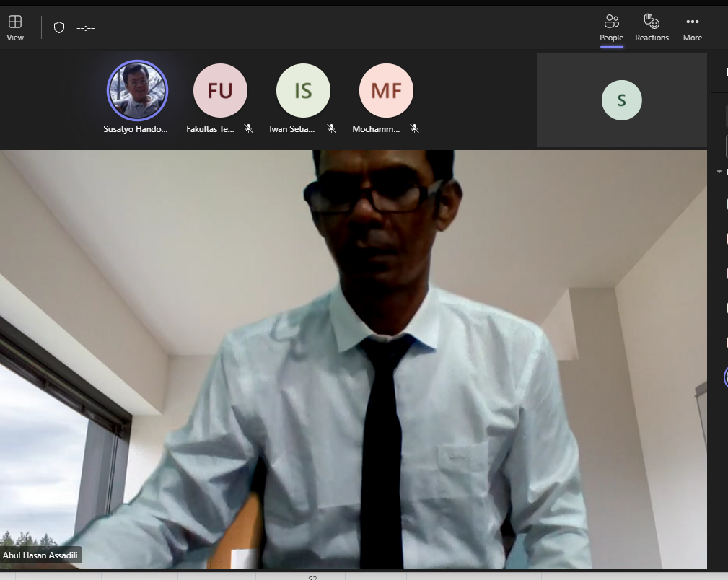Viewport: 728px width, 580px height.
Task: Select the MF participant avatar
Action: coord(386,90)
